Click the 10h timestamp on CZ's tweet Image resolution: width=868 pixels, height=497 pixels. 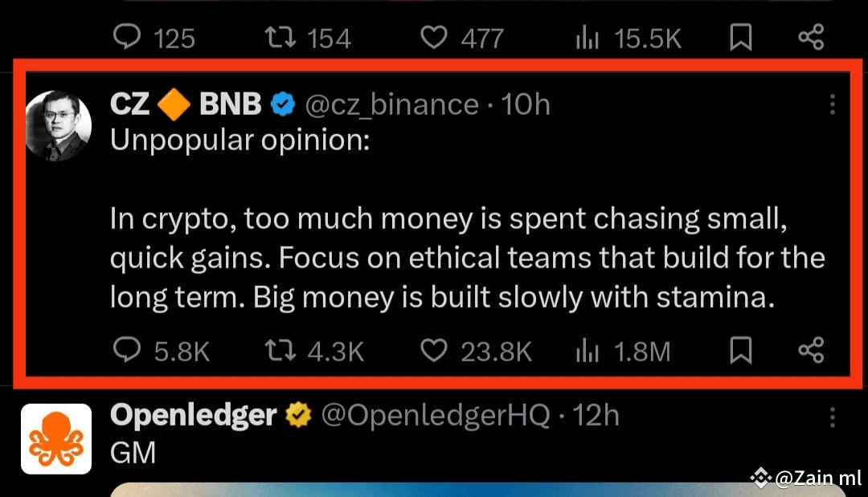[523, 103]
